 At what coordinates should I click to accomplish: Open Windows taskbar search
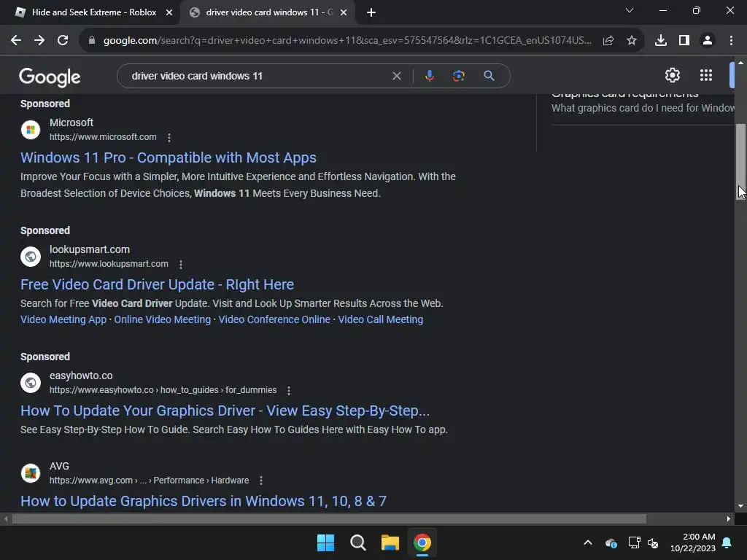(x=357, y=542)
